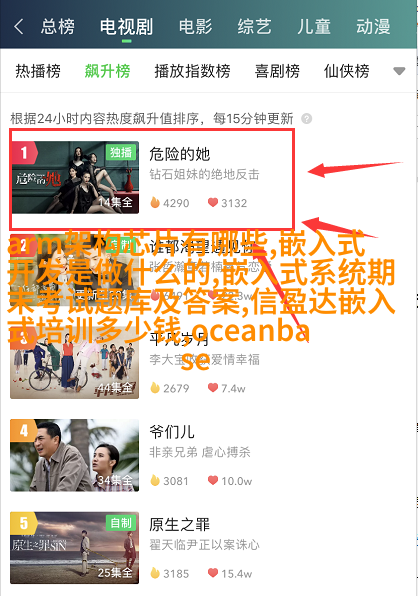418x596 pixels.
Task: Tap the flame icon next to 2679
Action: (155, 388)
